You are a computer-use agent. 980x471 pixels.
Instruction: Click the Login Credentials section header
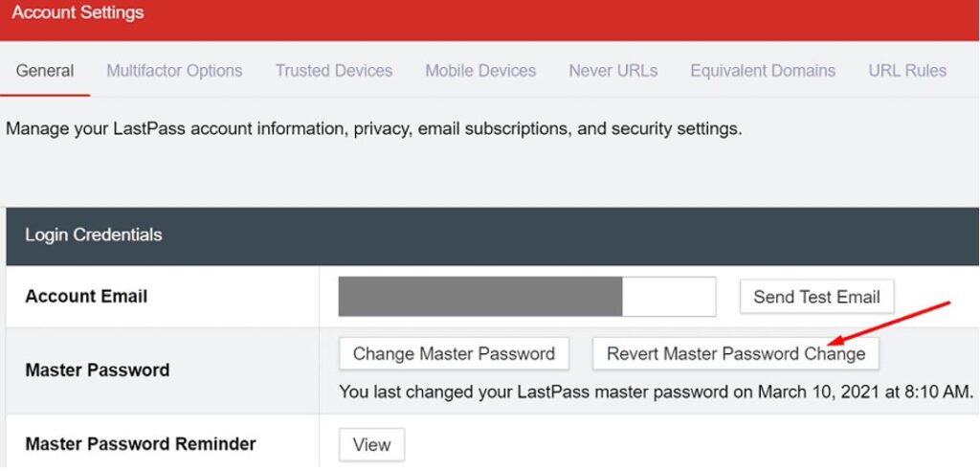[493, 235]
